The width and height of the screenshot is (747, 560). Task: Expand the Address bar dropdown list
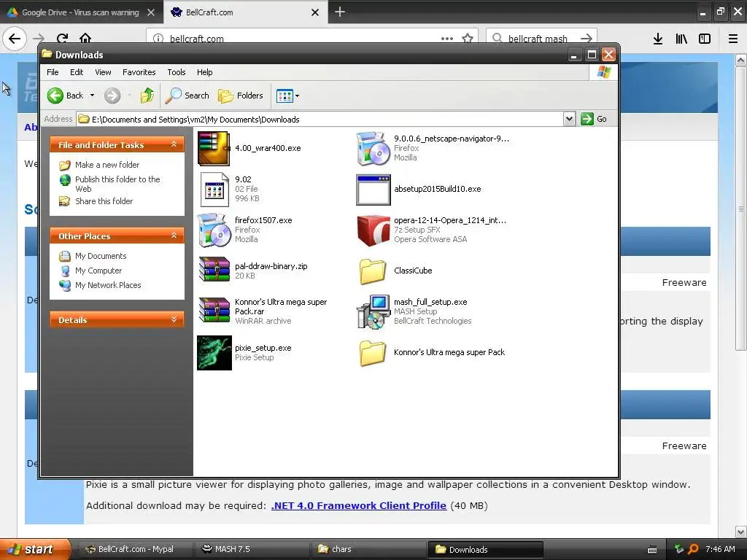(x=569, y=119)
